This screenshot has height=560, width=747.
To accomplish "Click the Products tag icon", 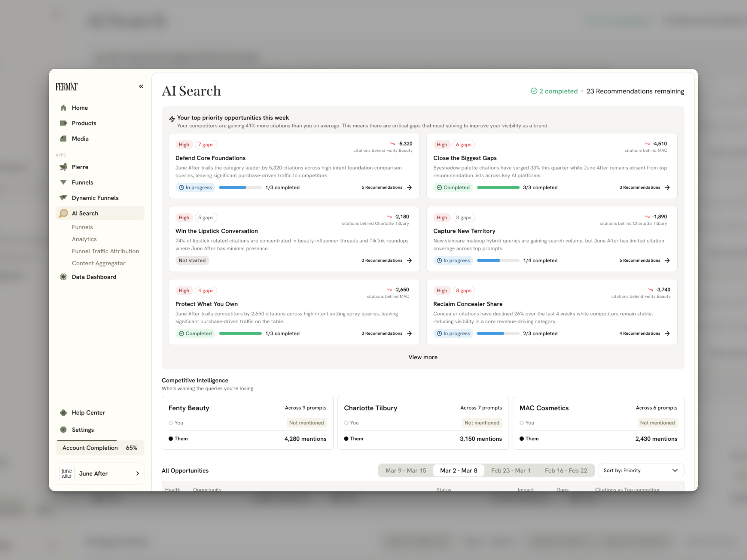I will click(63, 123).
